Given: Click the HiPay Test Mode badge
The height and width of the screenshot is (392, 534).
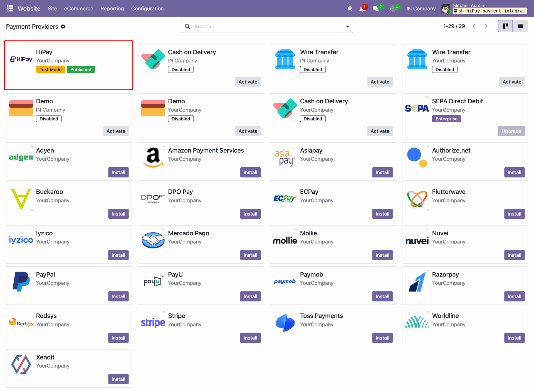Looking at the screenshot, I should [x=51, y=69].
